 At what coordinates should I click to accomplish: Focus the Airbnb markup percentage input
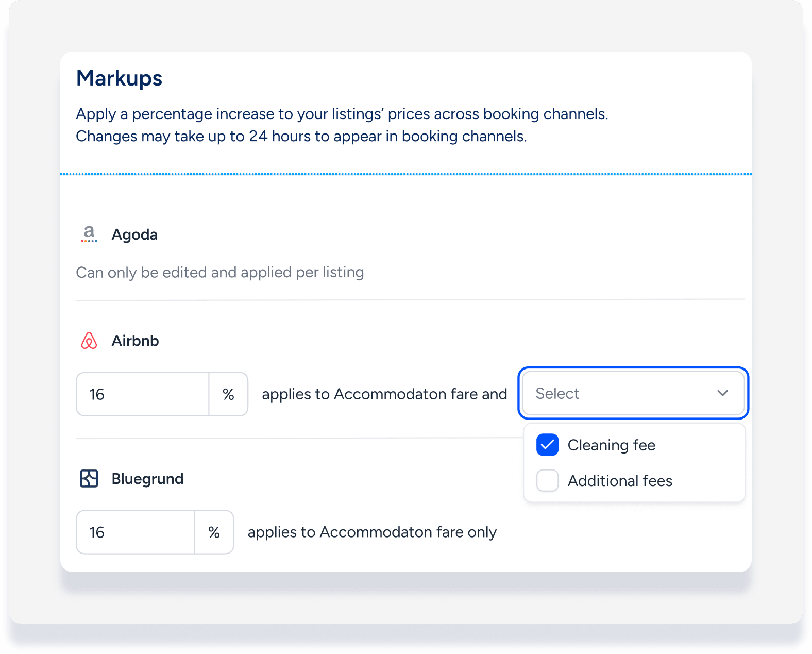pyautogui.click(x=143, y=394)
